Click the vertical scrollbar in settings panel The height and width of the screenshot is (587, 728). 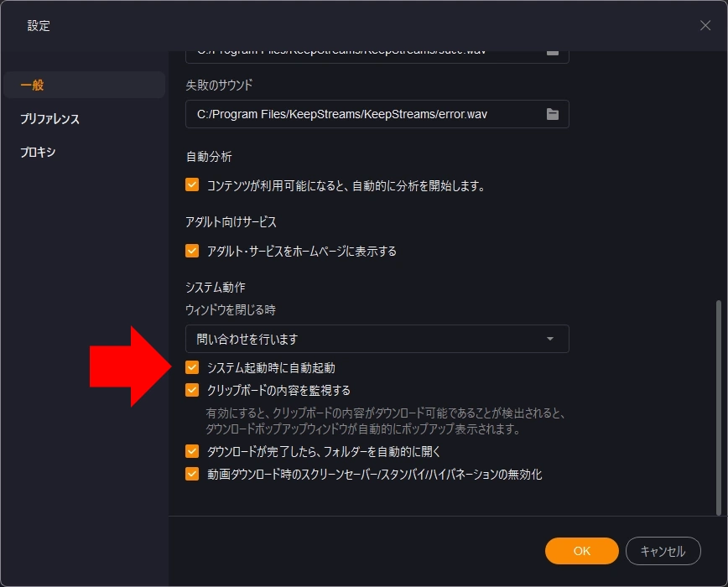tap(717, 403)
